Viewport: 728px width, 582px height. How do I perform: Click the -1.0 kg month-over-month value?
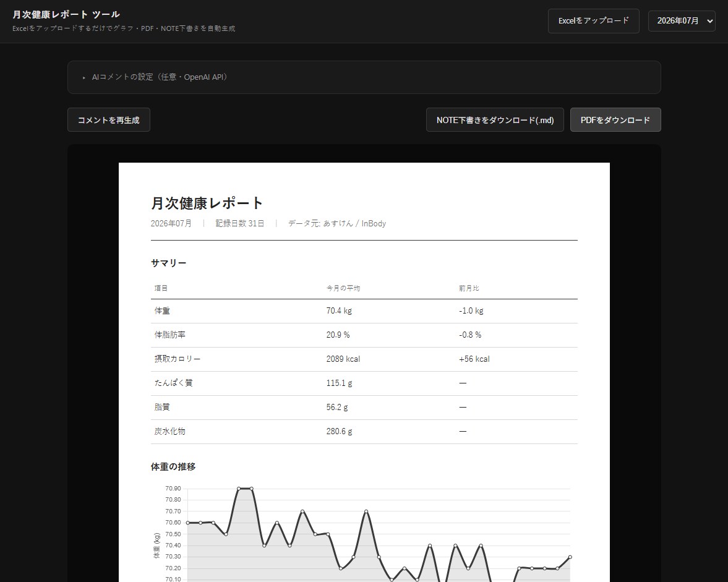(x=471, y=311)
